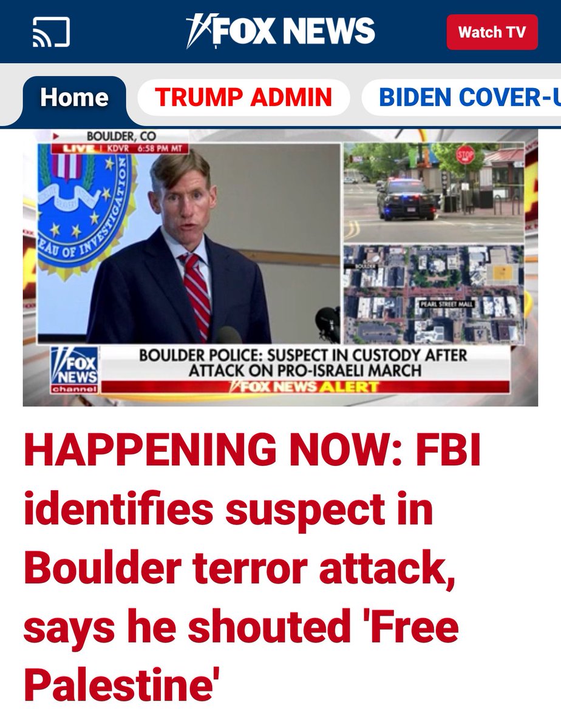
Task: Switch to the TRUMP ADMIN tab
Action: pos(243,98)
